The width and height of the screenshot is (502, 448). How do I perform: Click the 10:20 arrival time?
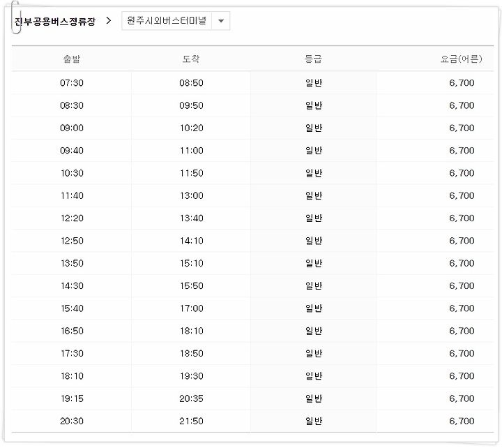[191, 128]
